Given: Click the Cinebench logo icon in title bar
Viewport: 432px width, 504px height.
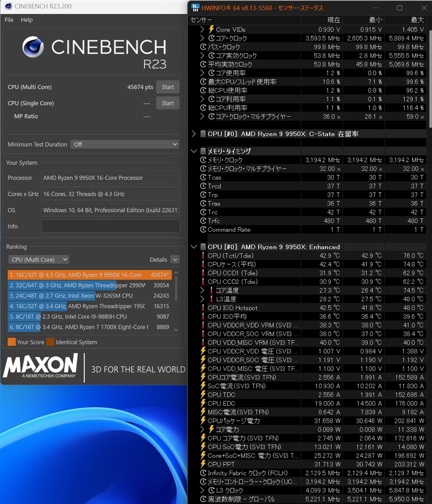Looking at the screenshot, I should click(8, 6).
